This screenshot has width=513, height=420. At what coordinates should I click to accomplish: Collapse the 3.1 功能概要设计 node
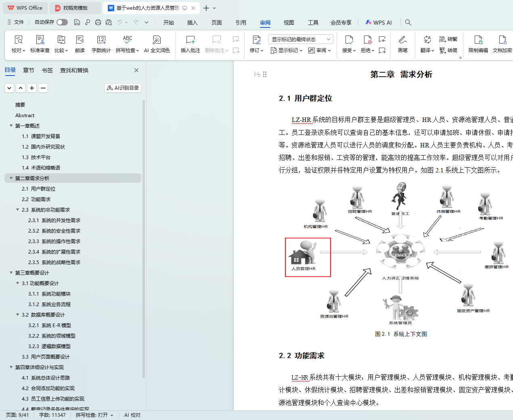[x=17, y=283]
